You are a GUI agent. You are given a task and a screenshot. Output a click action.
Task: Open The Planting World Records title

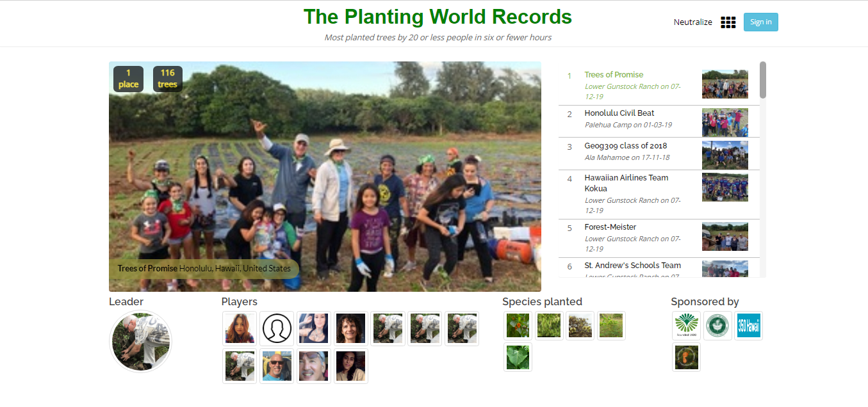438,16
